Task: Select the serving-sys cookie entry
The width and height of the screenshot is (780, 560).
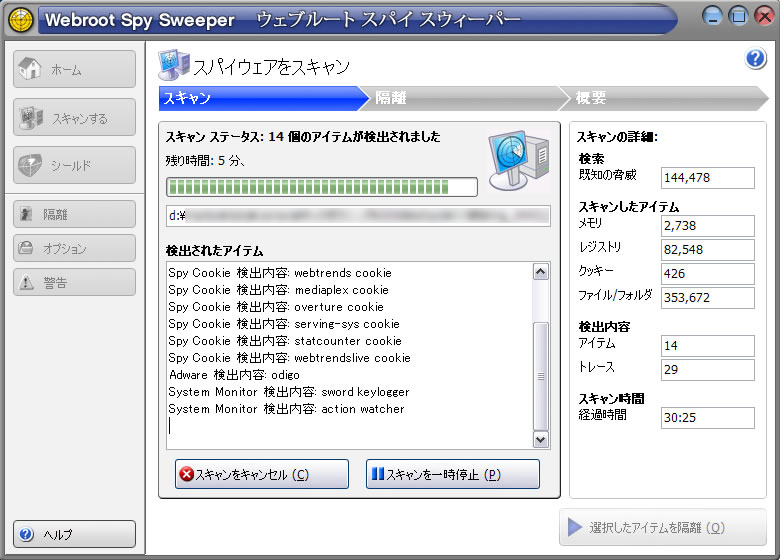Action: point(284,323)
